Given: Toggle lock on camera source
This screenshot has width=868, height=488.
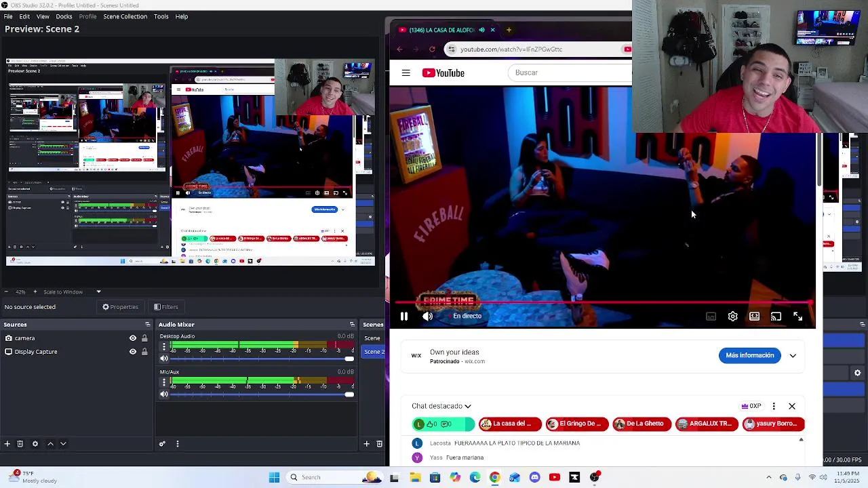Looking at the screenshot, I should coord(144,338).
